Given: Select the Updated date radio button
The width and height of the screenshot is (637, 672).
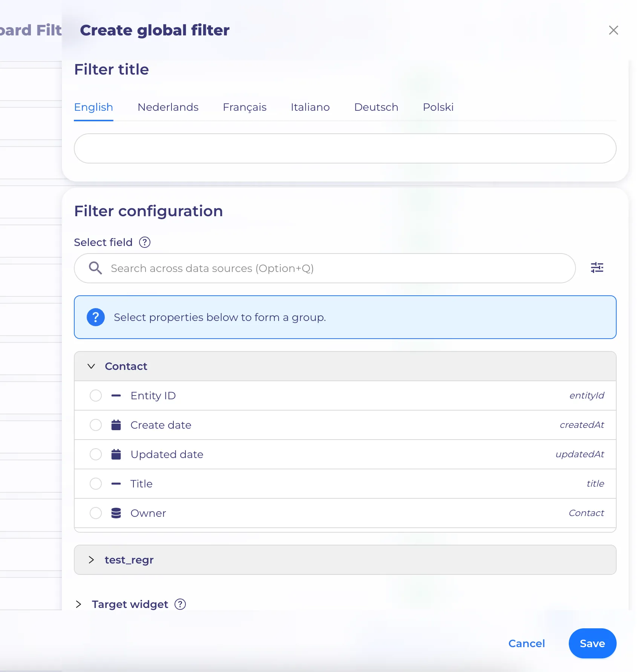Looking at the screenshot, I should tap(96, 454).
